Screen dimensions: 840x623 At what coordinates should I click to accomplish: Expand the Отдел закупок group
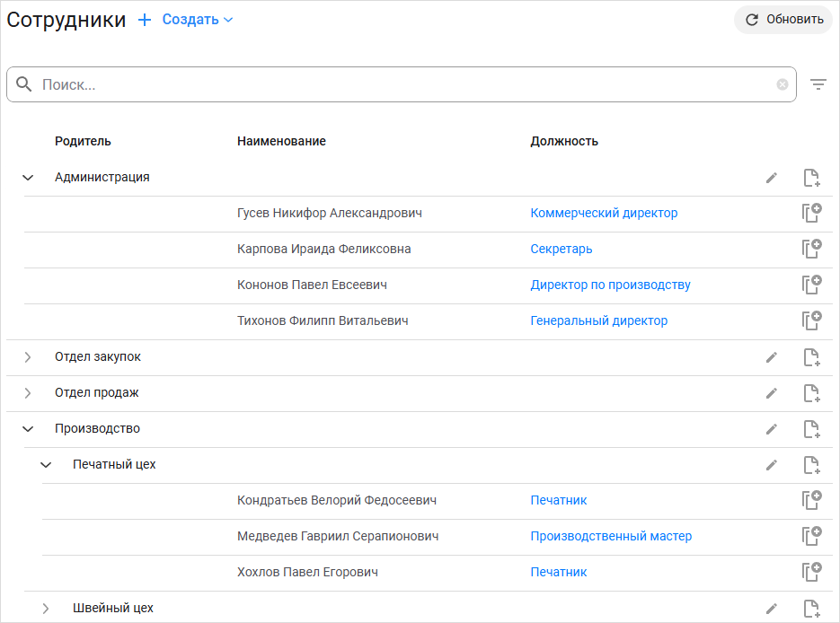28,357
